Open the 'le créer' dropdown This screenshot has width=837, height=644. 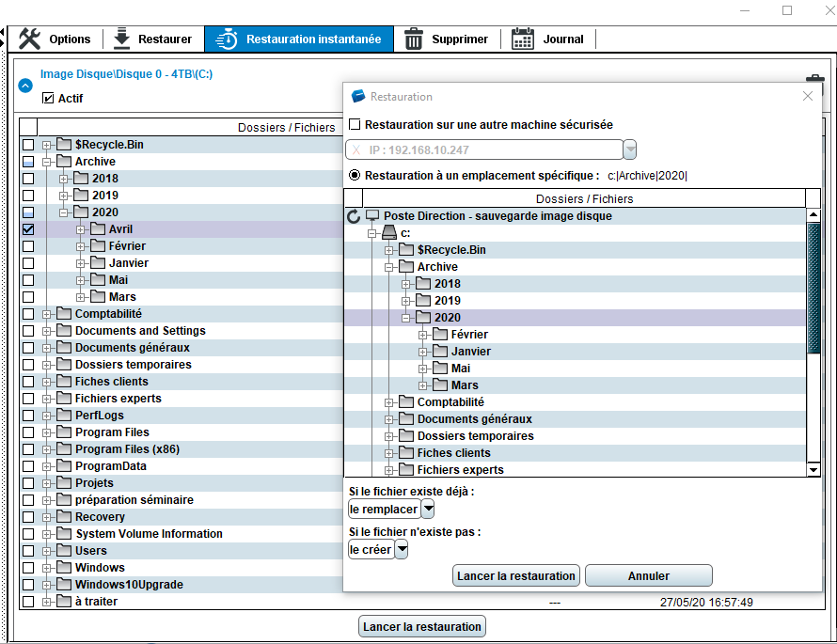[402, 549]
